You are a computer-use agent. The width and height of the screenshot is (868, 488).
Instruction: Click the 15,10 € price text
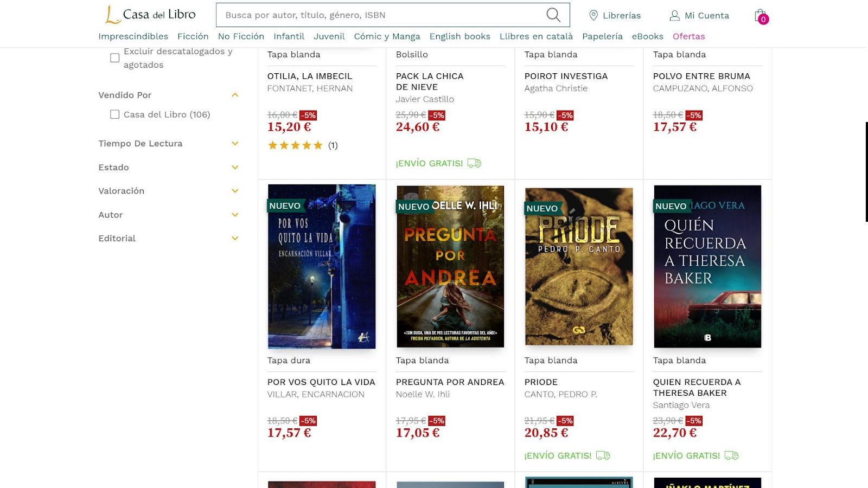pyautogui.click(x=546, y=127)
